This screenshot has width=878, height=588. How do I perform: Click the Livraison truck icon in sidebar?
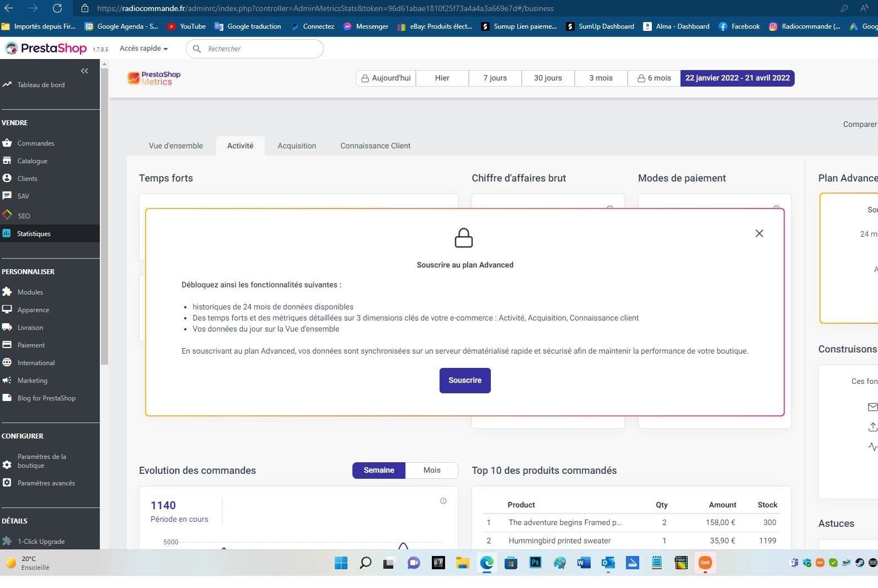coord(7,327)
